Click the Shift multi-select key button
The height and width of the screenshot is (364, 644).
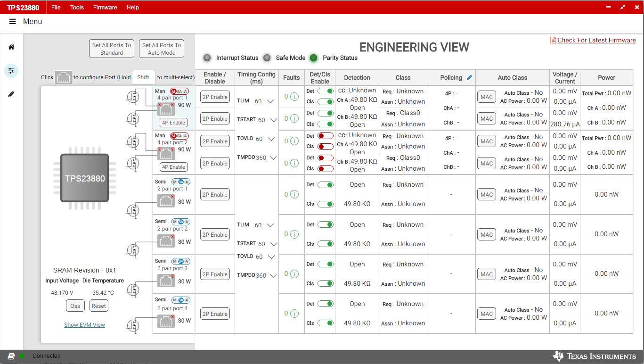[x=143, y=77]
